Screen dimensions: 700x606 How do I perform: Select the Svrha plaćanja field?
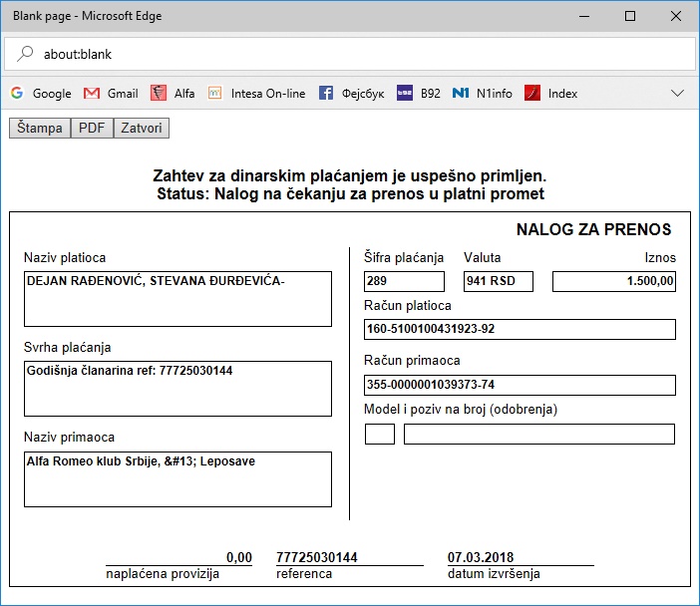click(x=178, y=389)
